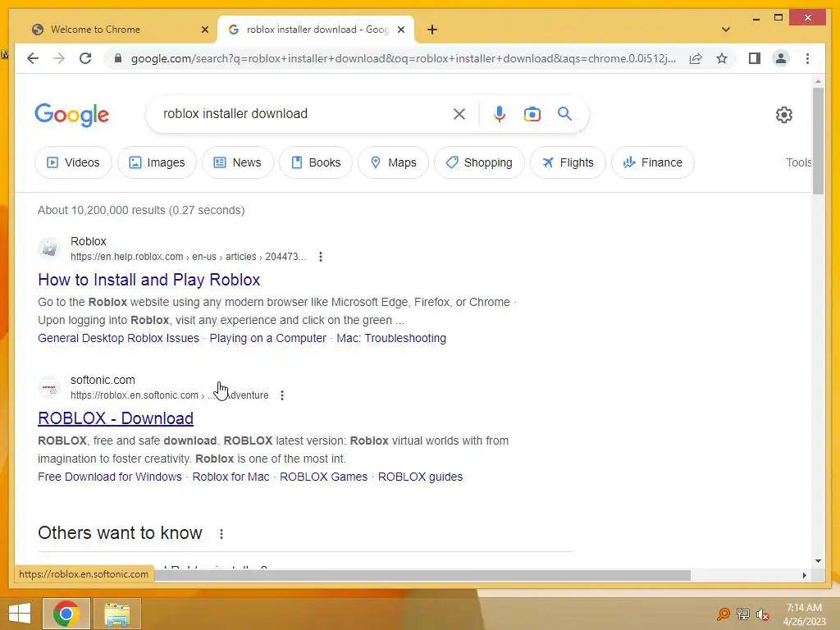Clear the search box with the X

459,114
